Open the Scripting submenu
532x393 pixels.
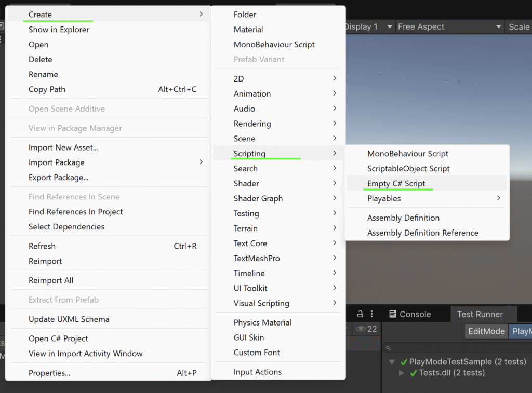[x=278, y=153]
